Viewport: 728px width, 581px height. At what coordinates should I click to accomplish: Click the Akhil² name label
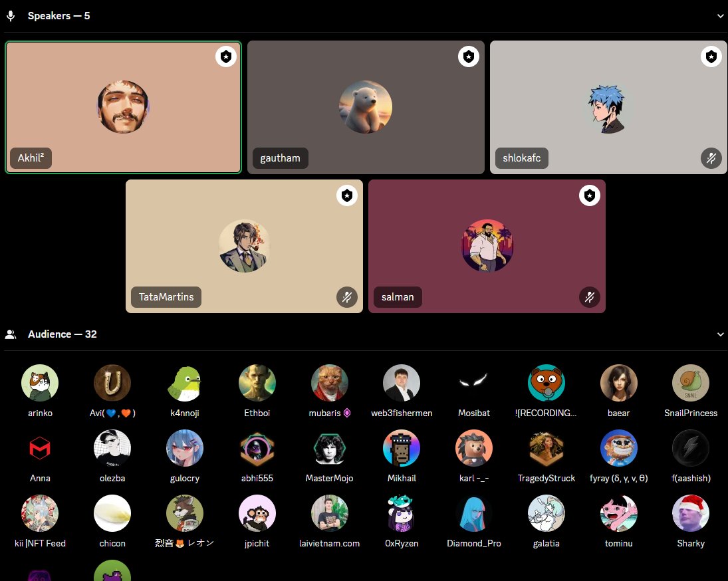tap(31, 158)
